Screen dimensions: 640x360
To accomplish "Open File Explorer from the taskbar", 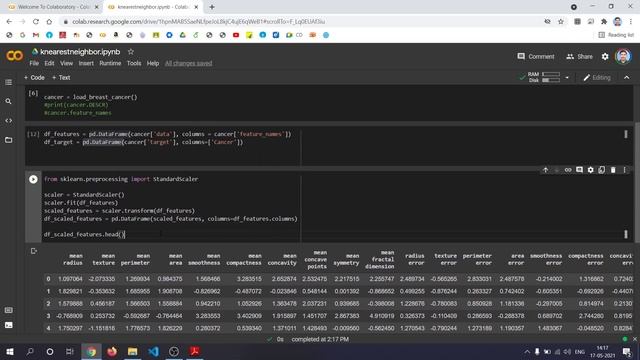I will coord(132,351).
